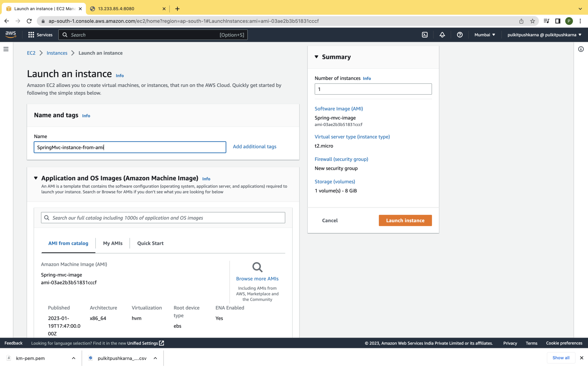Click the help question mark icon

click(x=460, y=35)
